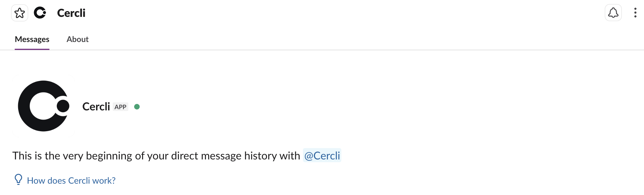This screenshot has width=644, height=195.
Task: Switch to the Messages tab
Action: point(32,39)
